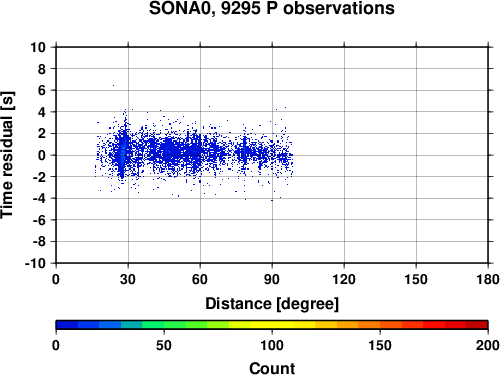Click distance axis tick label '90'

click(272, 279)
